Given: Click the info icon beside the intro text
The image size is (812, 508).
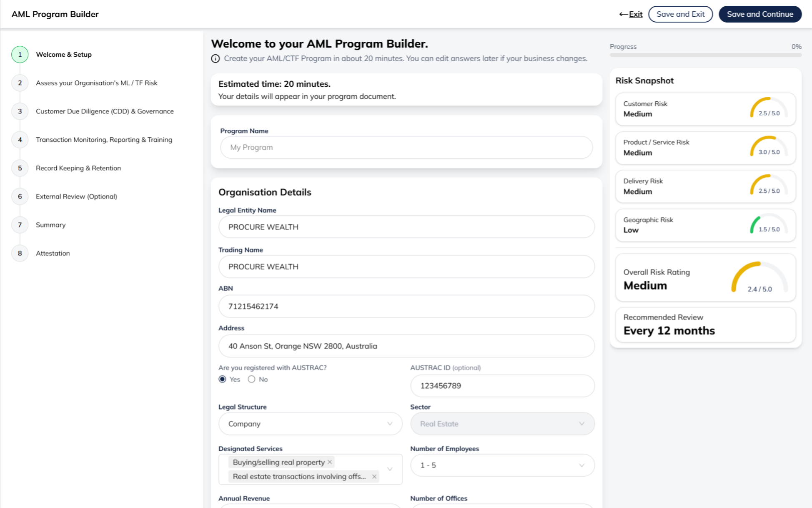Looking at the screenshot, I should point(215,59).
